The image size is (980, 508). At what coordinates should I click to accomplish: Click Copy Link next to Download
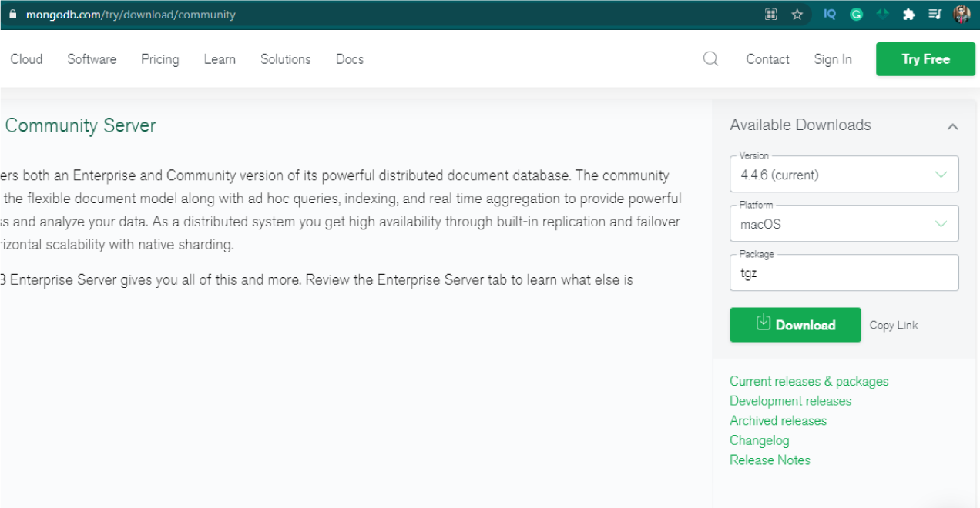click(894, 326)
